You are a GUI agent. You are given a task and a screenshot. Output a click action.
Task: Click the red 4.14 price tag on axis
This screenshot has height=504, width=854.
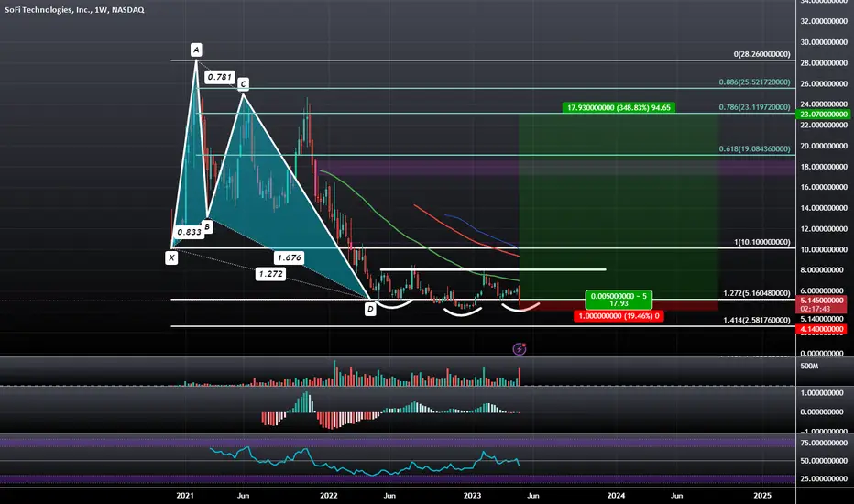pos(823,329)
